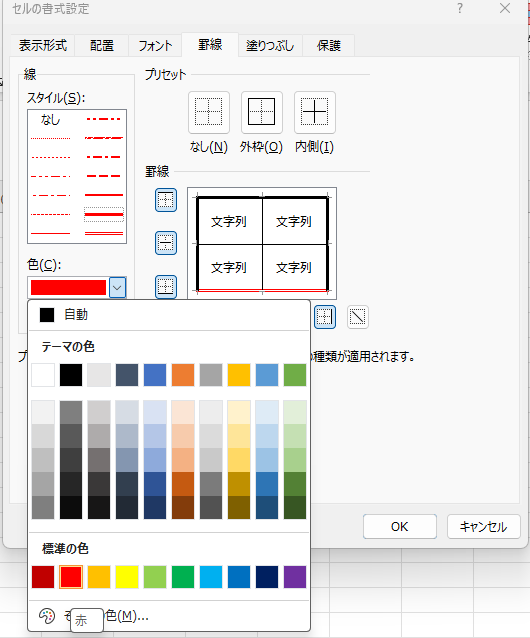530x638 pixels.
Task: Switch to the 表示形式 tab
Action: pyautogui.click(x=42, y=45)
